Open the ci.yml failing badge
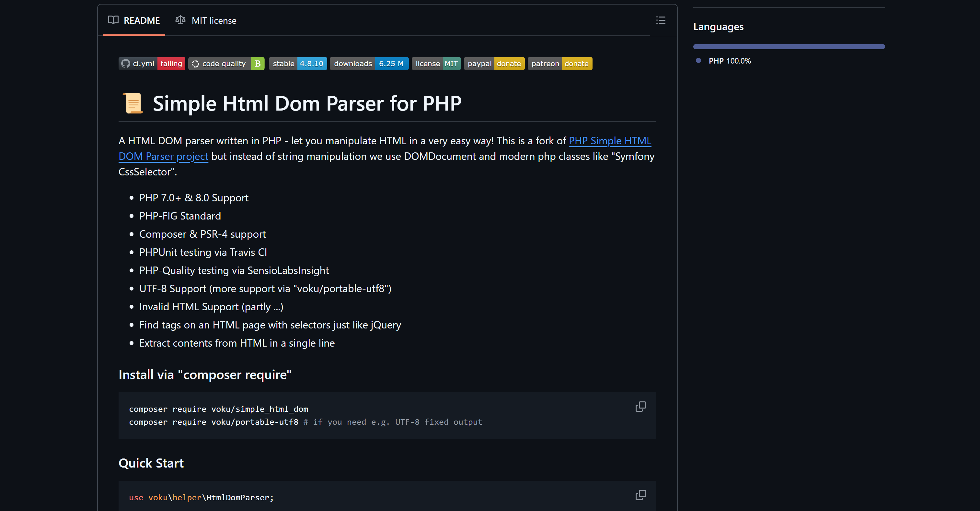Screen dimensions: 980x511 (152, 64)
